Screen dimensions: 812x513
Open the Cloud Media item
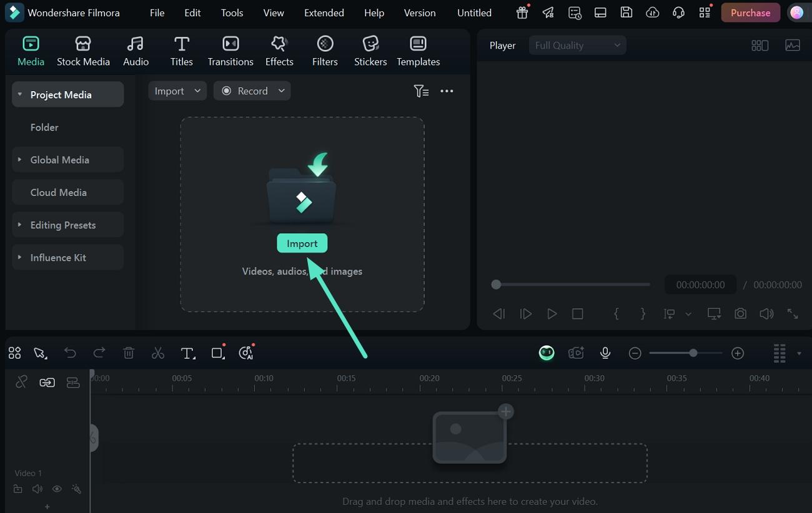[67, 192]
